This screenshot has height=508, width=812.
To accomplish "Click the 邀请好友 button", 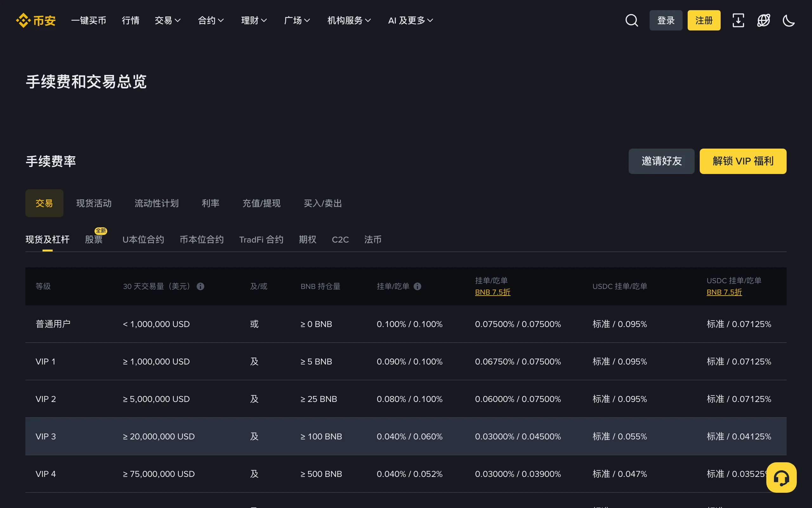I will 661,161.
